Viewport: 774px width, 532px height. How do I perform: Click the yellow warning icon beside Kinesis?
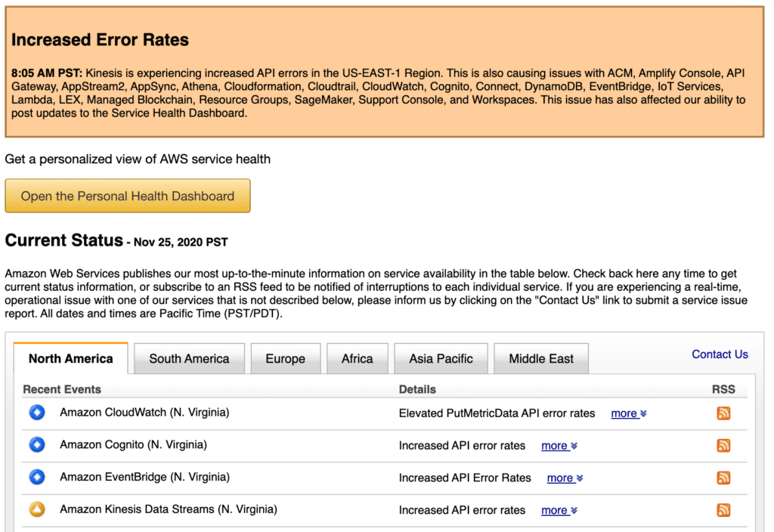(x=37, y=509)
